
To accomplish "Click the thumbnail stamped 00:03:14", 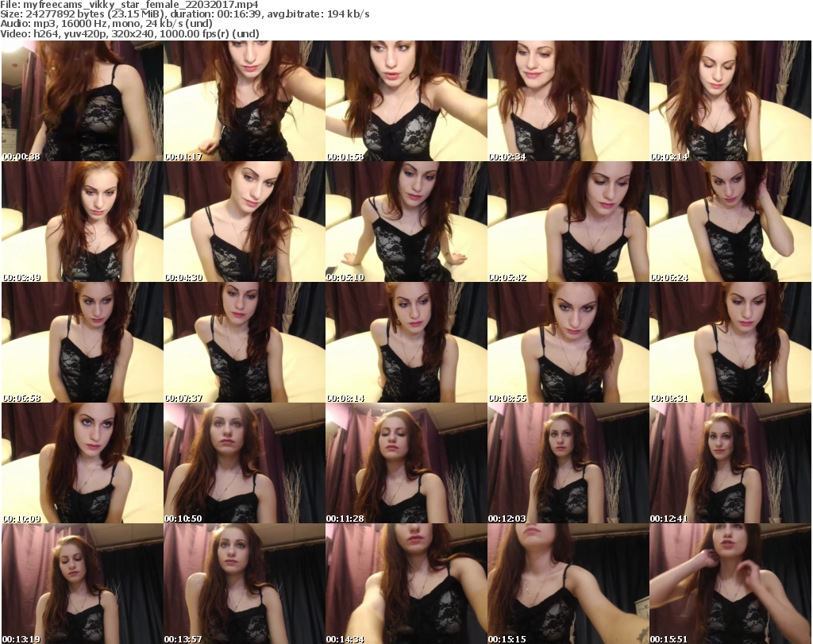I will 730,101.
